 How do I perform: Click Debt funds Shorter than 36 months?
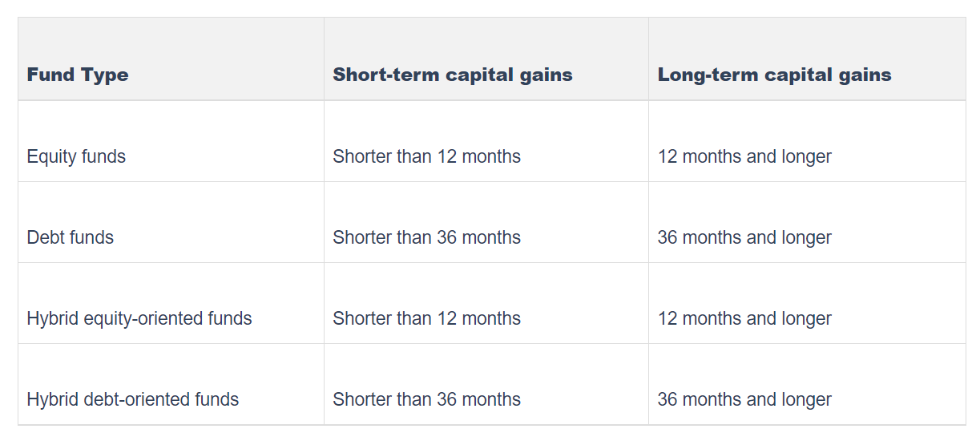coord(426,237)
